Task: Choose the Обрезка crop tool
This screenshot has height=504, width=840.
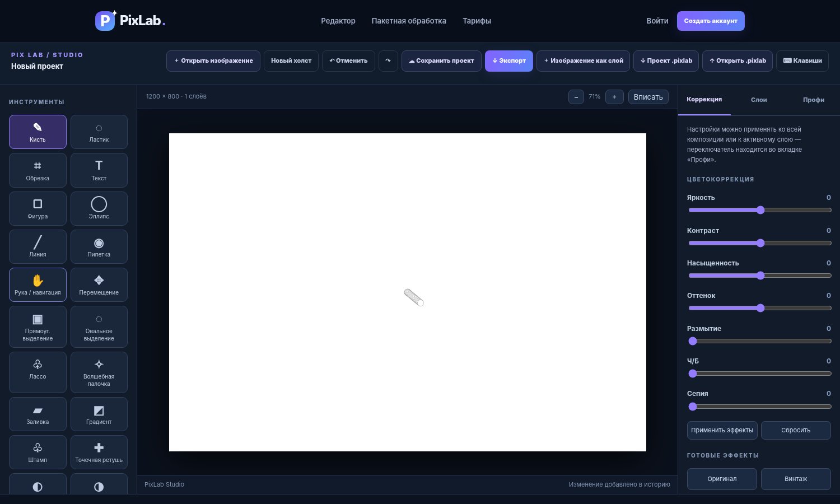Action: coord(38,170)
